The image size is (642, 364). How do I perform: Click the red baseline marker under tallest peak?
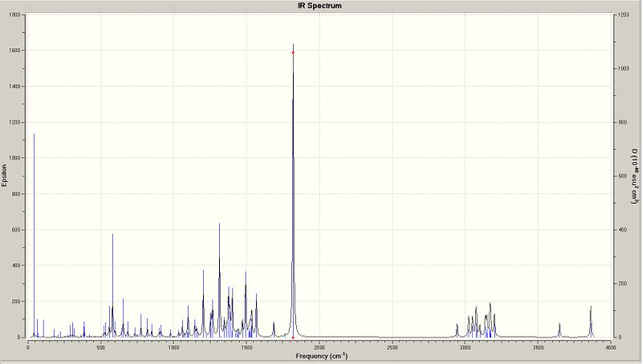(293, 338)
